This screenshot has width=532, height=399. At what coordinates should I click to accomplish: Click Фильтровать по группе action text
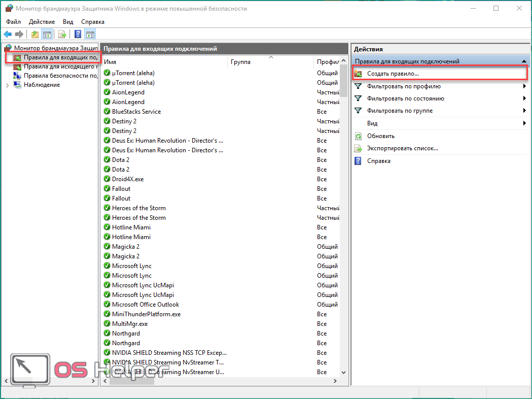pos(400,111)
